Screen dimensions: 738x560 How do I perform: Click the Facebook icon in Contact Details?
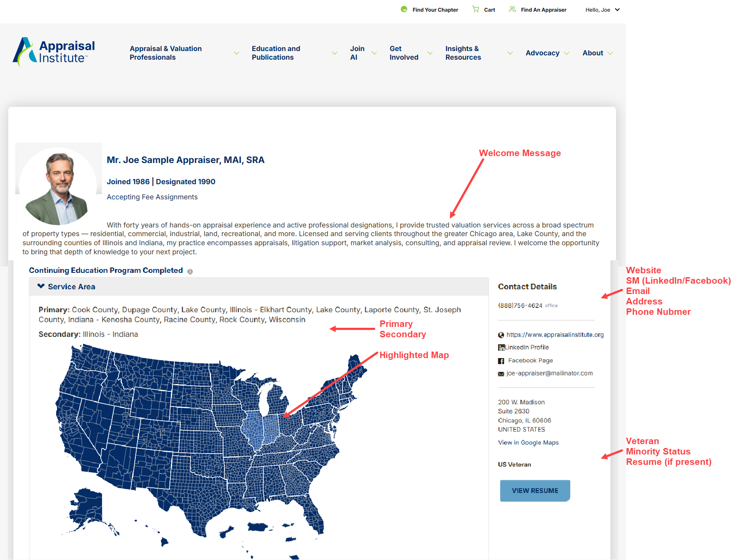[x=501, y=361]
